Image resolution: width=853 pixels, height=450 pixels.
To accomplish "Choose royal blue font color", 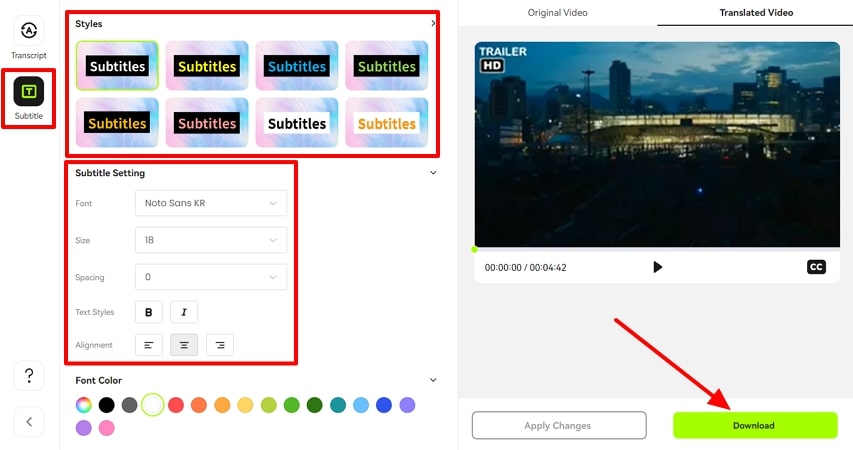I will 384,405.
